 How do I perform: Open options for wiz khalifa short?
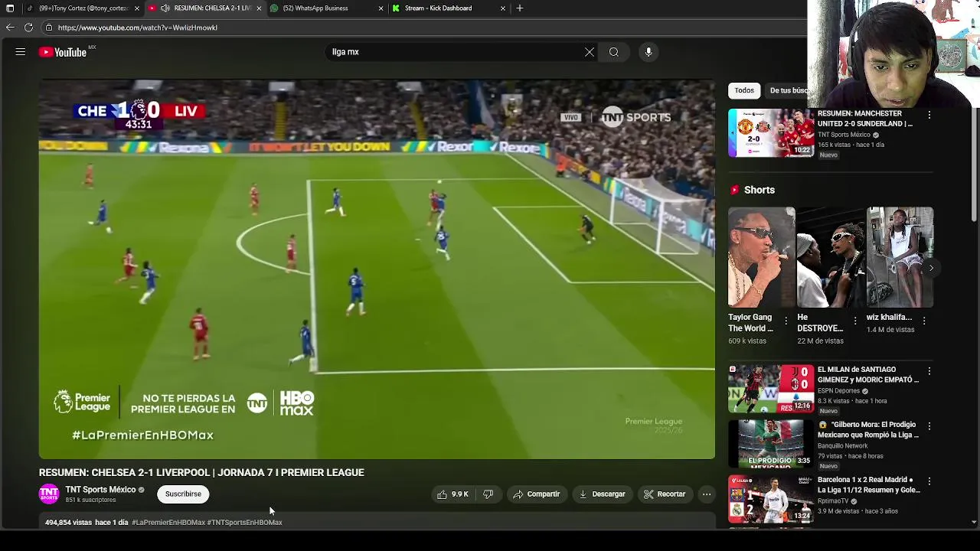point(924,321)
